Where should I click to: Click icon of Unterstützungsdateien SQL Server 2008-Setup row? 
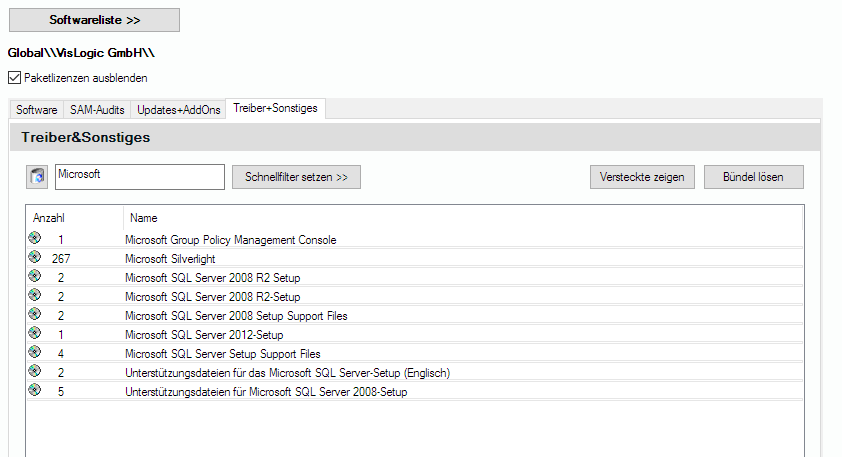[x=35, y=389]
